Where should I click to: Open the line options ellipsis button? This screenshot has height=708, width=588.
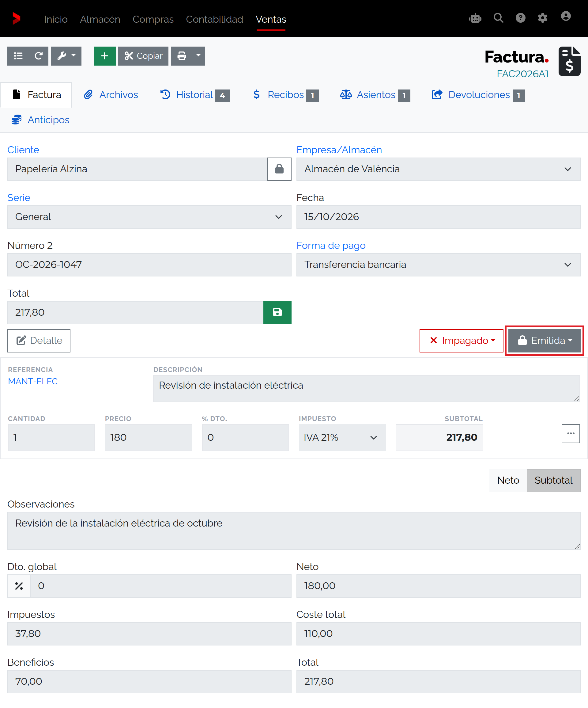(x=571, y=434)
